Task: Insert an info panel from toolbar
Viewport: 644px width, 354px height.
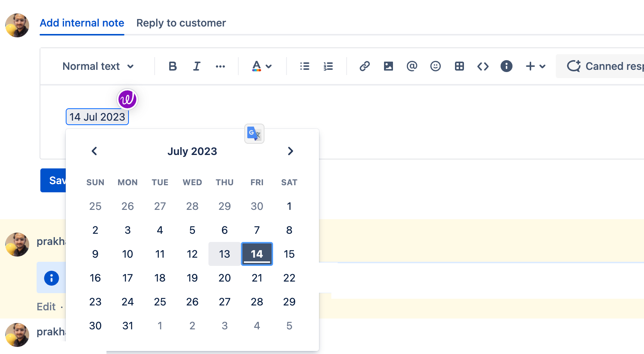Action: coord(507,66)
